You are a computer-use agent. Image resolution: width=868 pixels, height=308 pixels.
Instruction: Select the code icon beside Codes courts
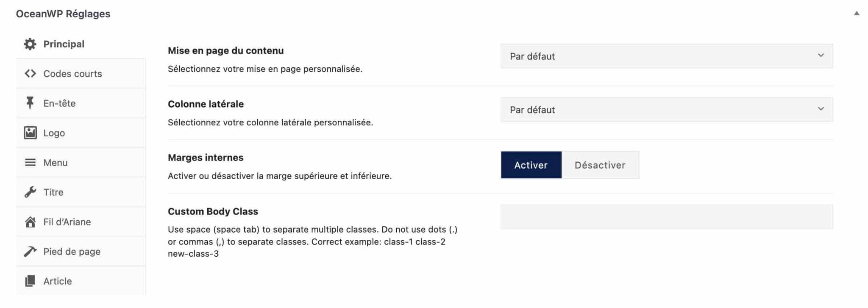[x=30, y=73]
